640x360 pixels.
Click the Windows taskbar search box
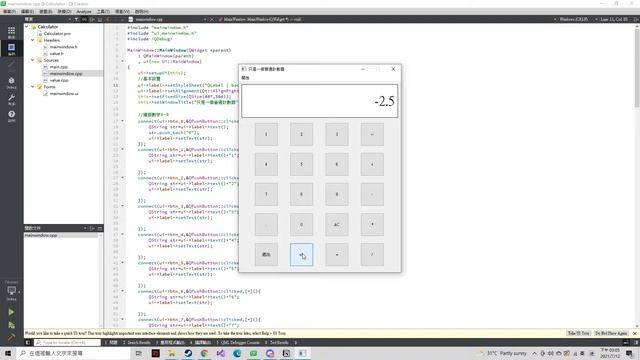tap(73, 353)
